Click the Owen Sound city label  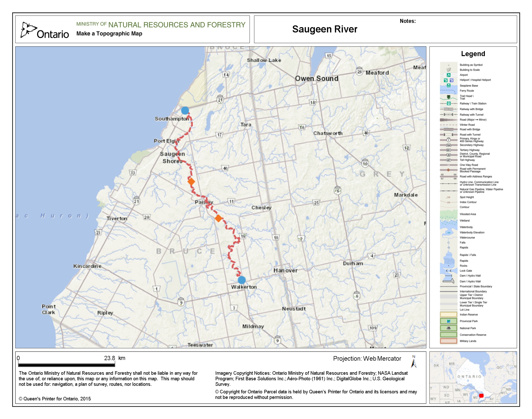point(317,78)
